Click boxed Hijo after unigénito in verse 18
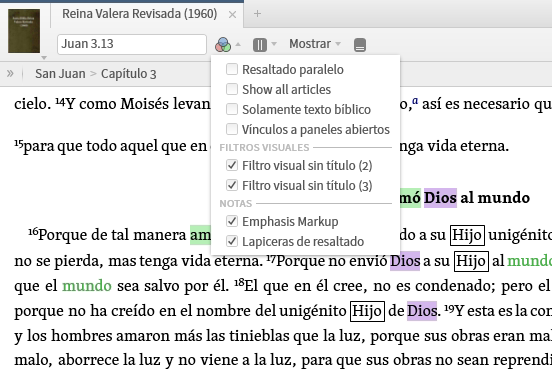The width and height of the screenshot is (552, 372). (x=367, y=311)
